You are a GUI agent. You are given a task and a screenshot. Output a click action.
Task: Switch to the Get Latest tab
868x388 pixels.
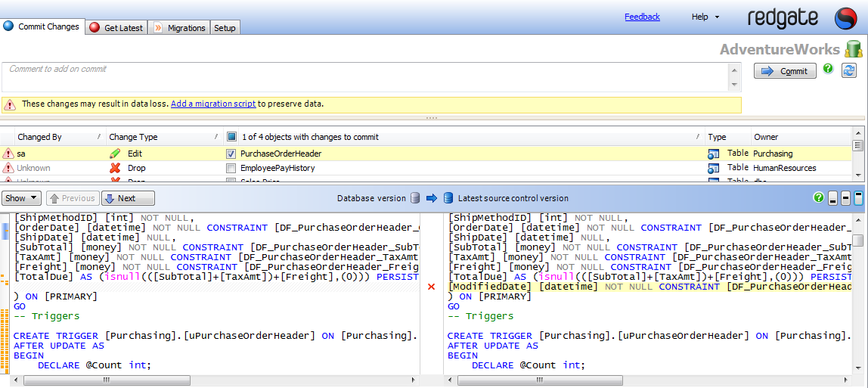tap(116, 28)
